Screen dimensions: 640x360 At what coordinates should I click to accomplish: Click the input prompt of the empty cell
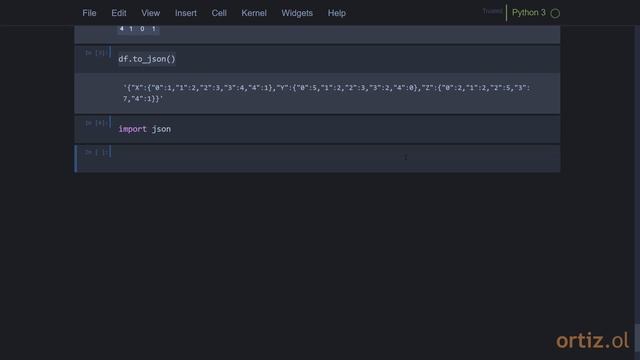(x=96, y=152)
